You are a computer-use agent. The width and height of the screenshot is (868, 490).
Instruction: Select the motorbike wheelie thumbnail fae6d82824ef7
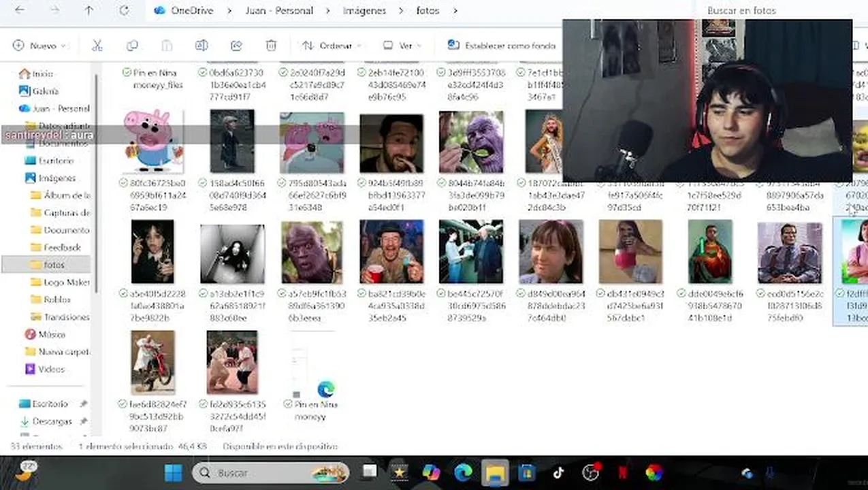[x=152, y=362]
